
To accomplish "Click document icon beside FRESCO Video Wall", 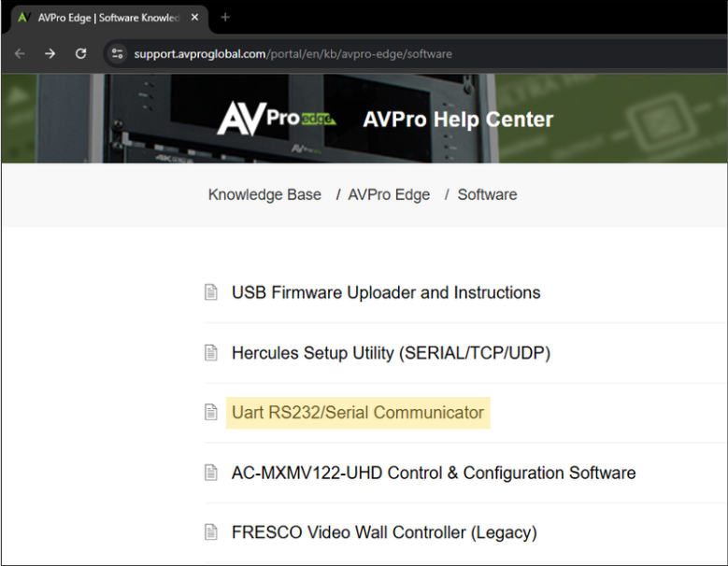I will pyautogui.click(x=211, y=531).
